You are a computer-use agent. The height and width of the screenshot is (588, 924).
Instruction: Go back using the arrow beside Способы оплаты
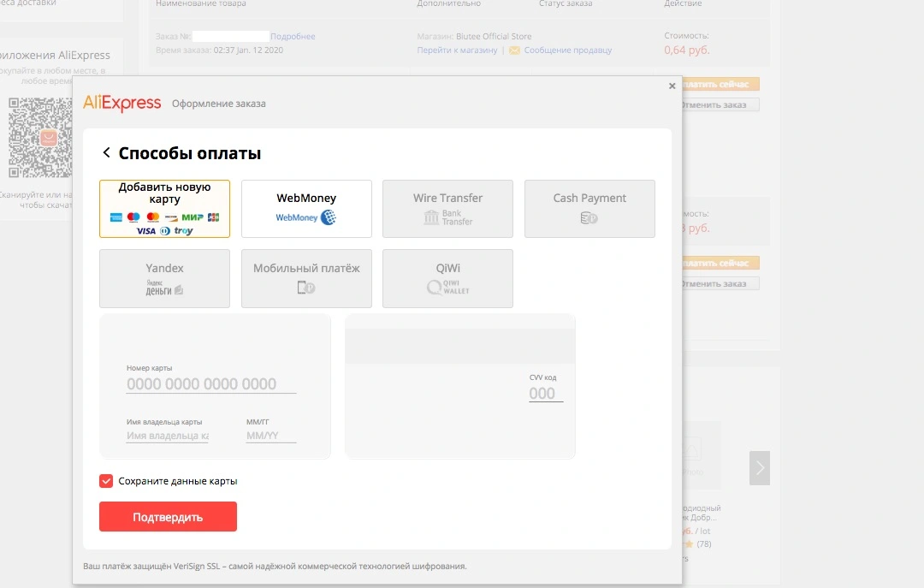coord(107,152)
